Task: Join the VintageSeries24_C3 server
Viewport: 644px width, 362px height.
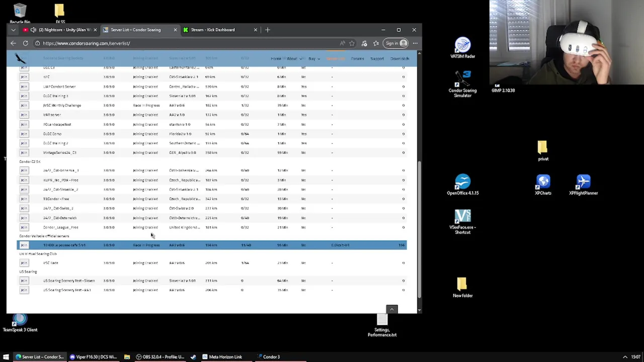Action: point(24,152)
